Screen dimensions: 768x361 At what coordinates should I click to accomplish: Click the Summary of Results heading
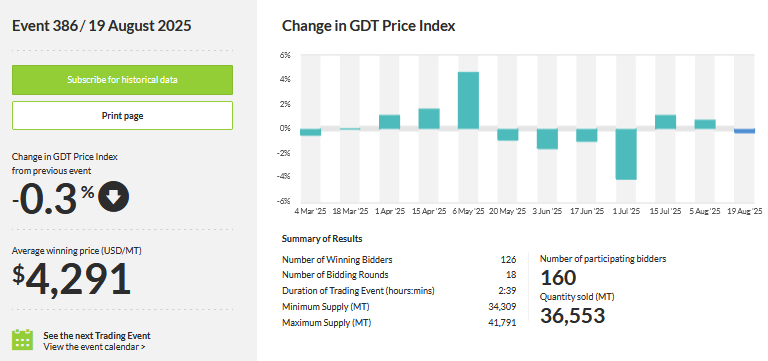tap(322, 239)
